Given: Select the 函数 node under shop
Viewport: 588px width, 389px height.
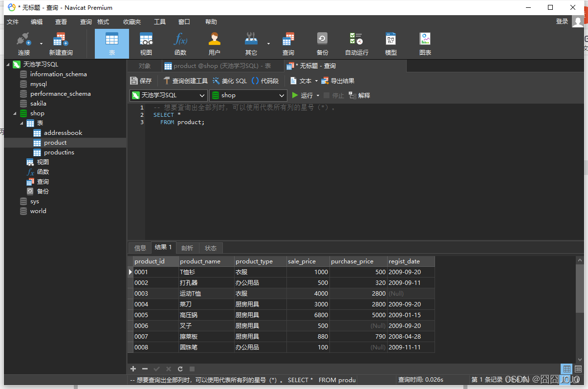Looking at the screenshot, I should tap(43, 172).
